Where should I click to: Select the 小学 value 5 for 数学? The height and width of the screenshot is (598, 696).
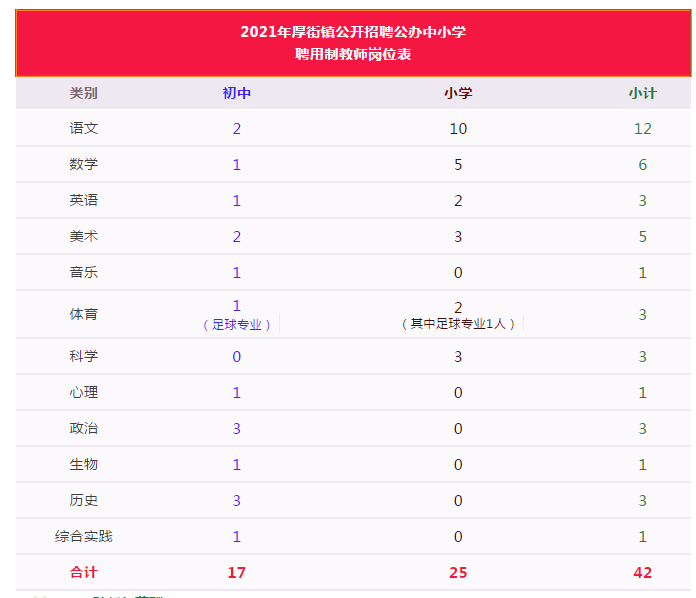(x=458, y=165)
